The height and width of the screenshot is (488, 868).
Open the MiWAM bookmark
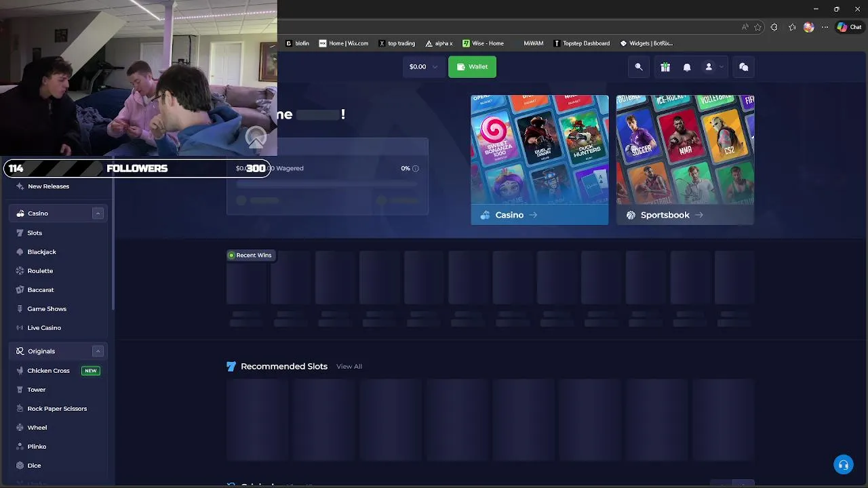tap(529, 43)
